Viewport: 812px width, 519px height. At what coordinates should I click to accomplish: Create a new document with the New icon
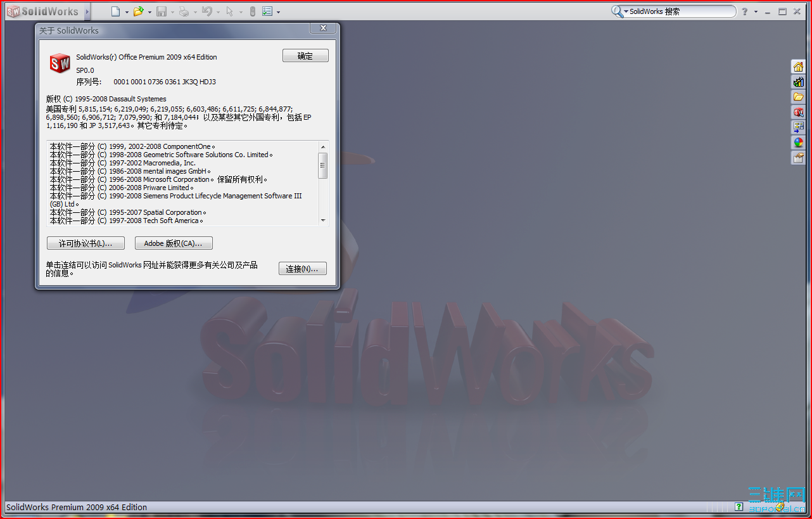pos(115,11)
